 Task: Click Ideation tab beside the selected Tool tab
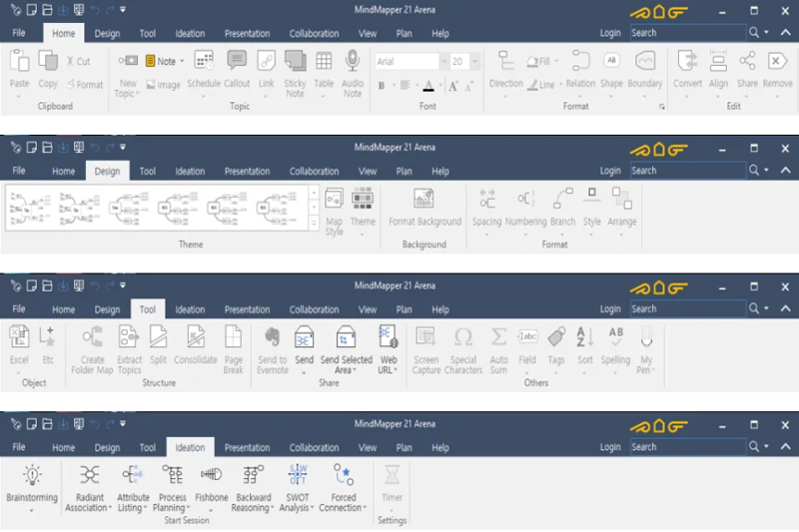[190, 309]
